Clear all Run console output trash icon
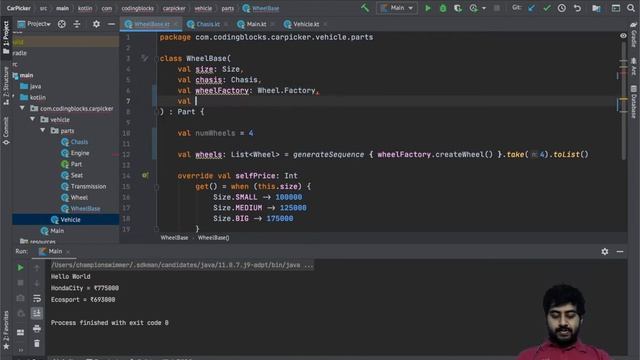Image resolution: width=640 pixels, height=360 pixels. click(x=37, y=344)
